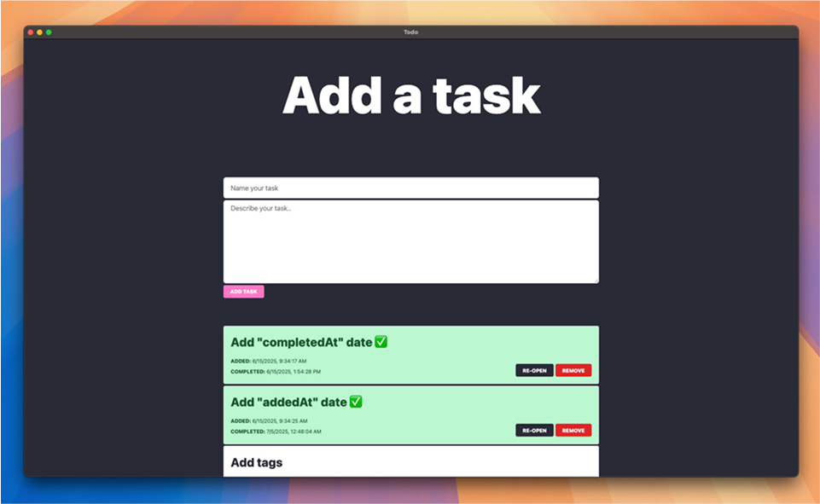Remove the 'Add "completedAt" date' task
The image size is (820, 504).
573,371
